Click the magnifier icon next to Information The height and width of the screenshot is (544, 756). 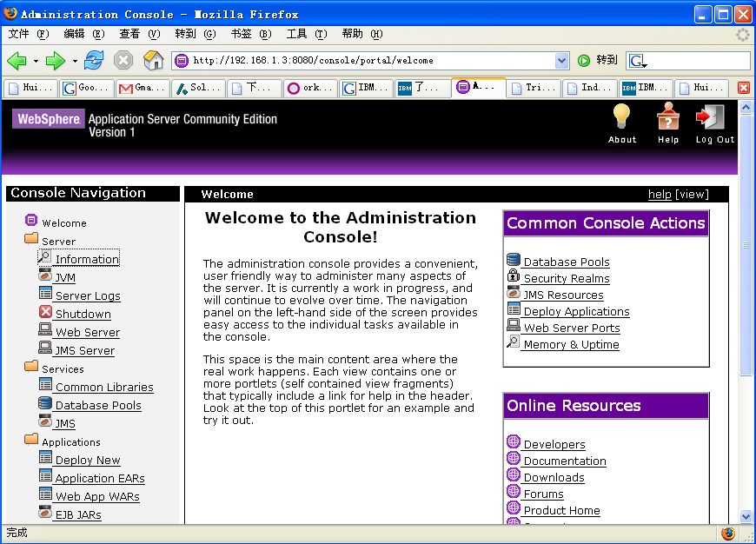44,257
